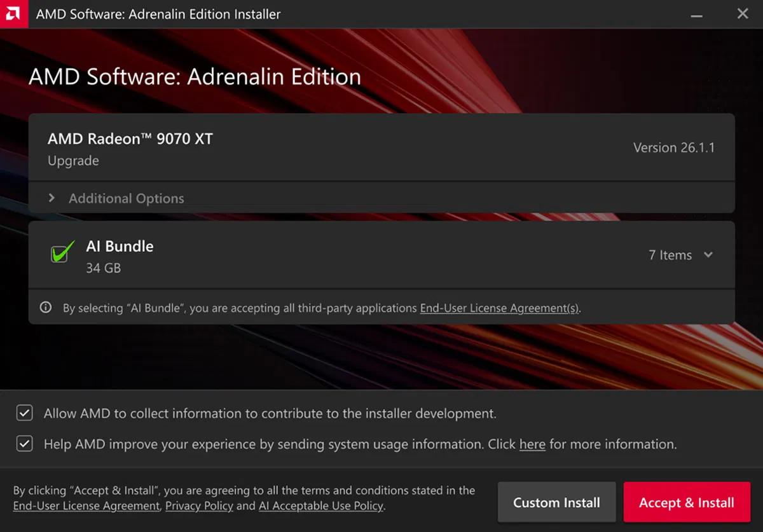Click the Custom Install button
Viewport: 763px width, 532px height.
(x=556, y=502)
